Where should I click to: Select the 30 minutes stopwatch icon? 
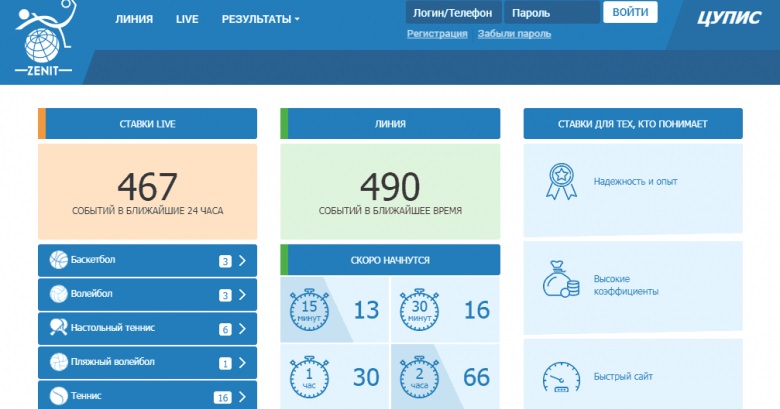pos(420,310)
